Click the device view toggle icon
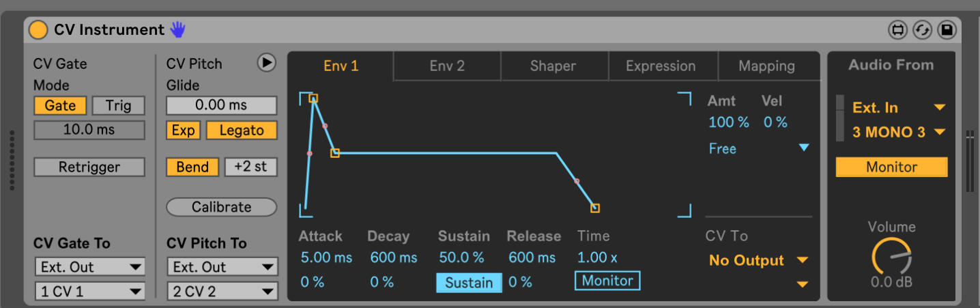 [x=898, y=30]
